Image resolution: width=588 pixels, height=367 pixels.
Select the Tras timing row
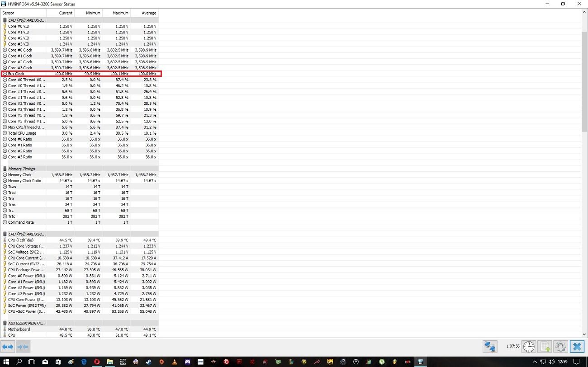point(79,204)
